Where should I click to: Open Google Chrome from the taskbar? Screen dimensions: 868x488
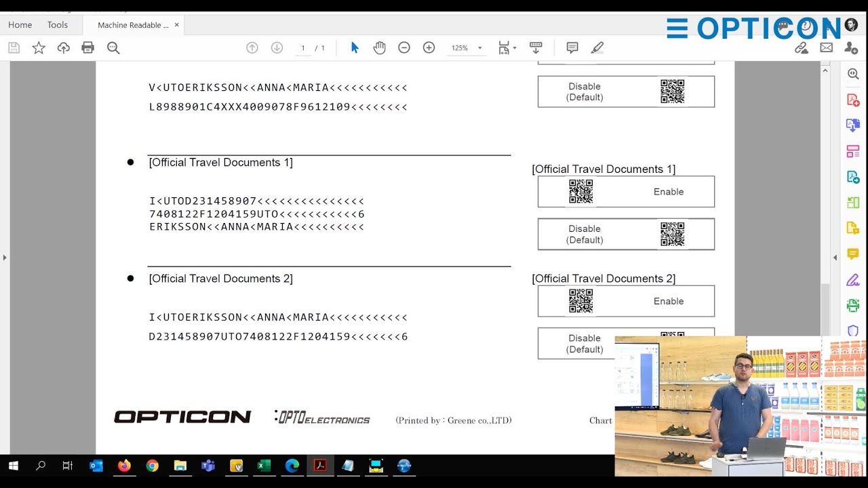[152, 466]
